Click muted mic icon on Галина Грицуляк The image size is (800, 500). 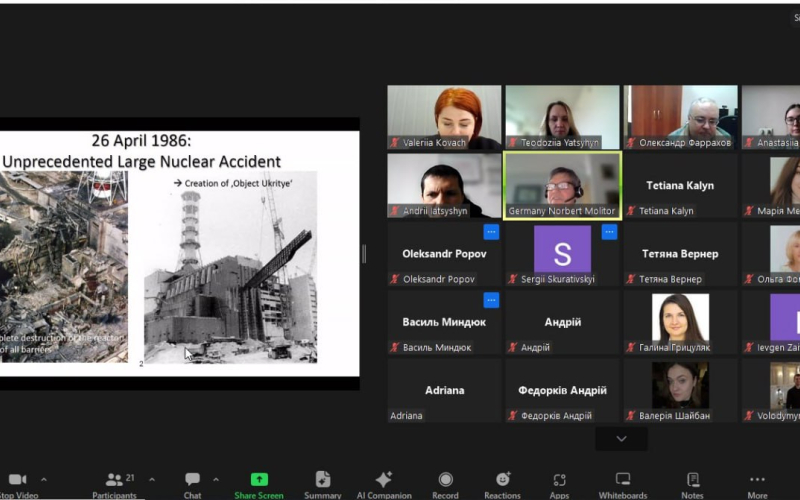click(x=631, y=347)
